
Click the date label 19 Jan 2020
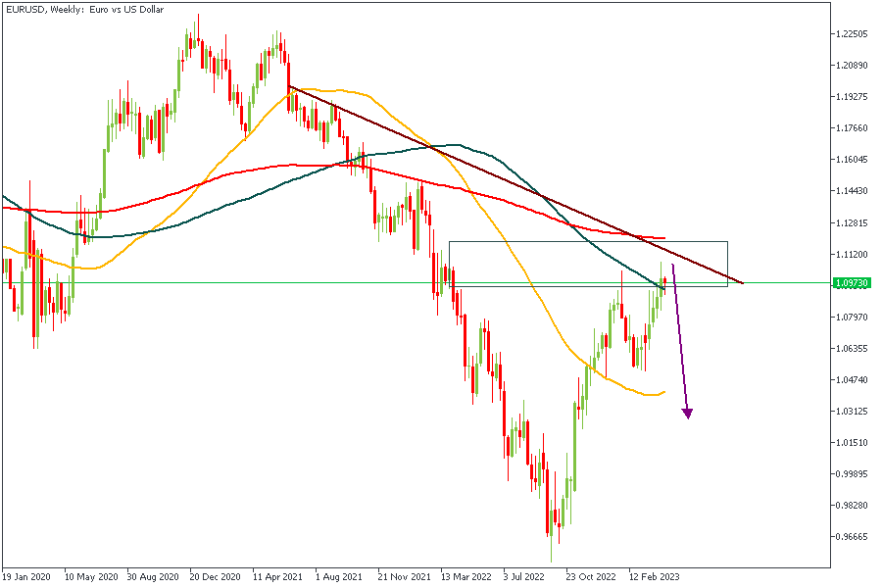25,577
